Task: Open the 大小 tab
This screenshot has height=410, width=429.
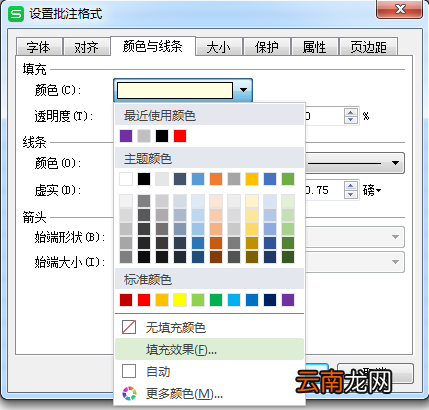Action: point(219,47)
